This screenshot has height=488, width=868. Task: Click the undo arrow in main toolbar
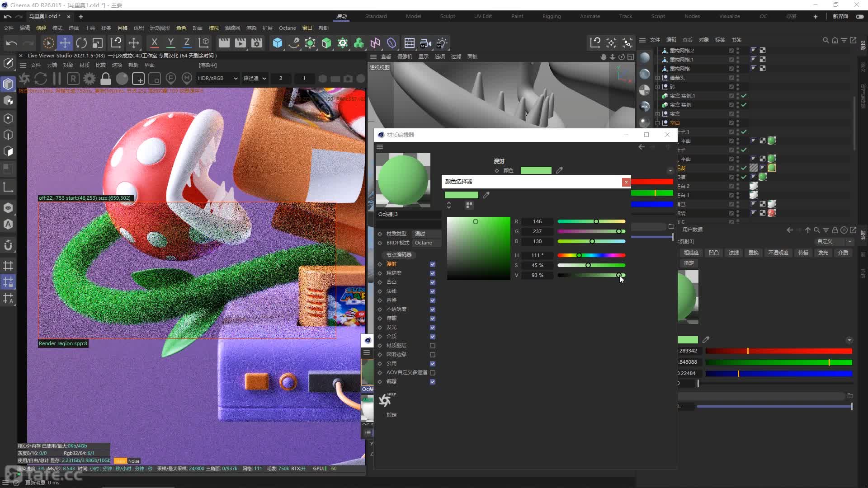point(12,43)
